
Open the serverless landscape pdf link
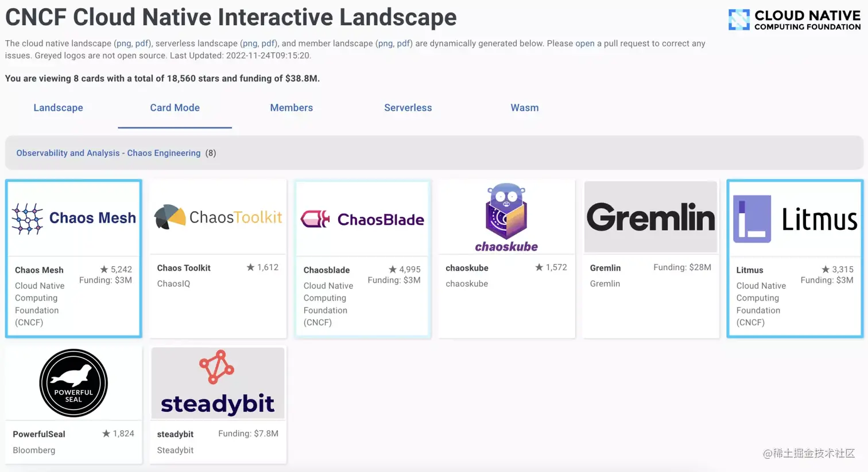[x=268, y=44]
